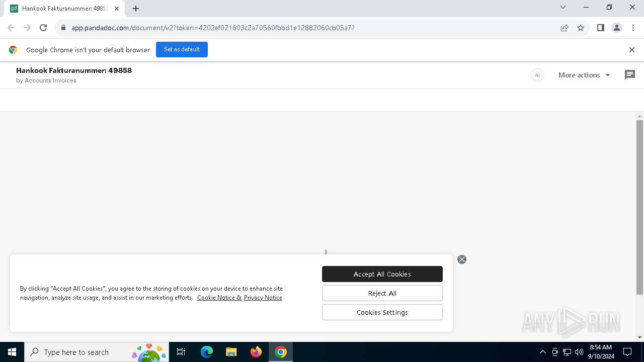Viewport: 644px width, 362px height.
Task: Toggle Chrome side panel icon
Action: click(600, 28)
